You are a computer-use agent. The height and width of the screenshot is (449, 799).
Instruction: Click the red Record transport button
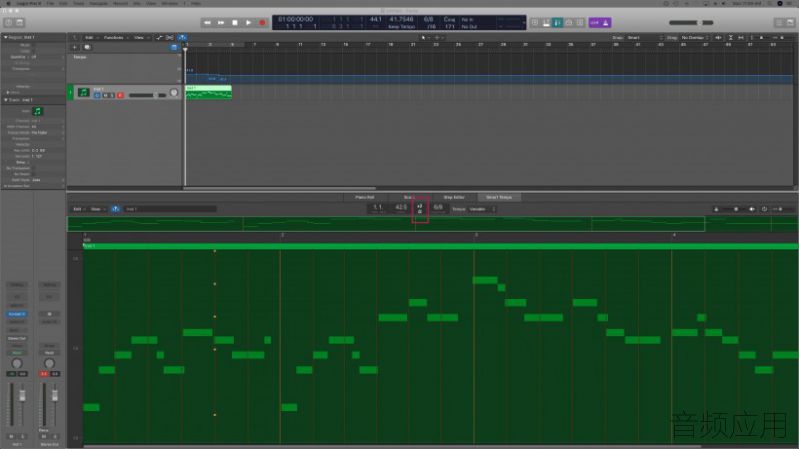[262, 23]
